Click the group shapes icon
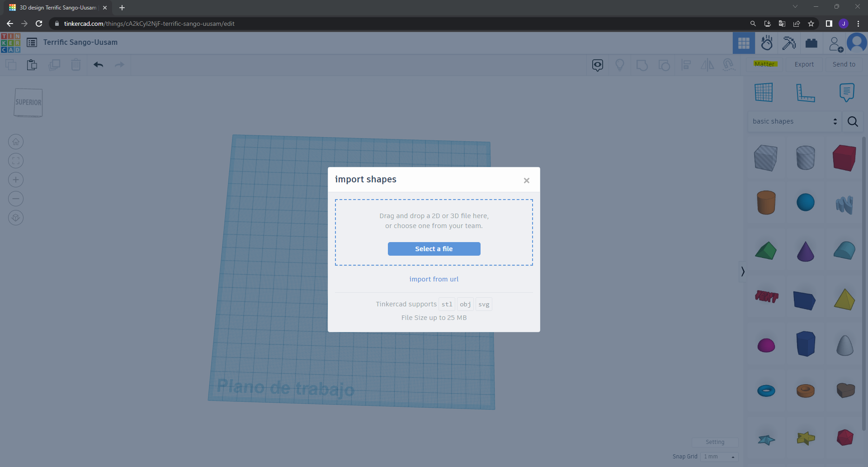Screen dimensions: 868x467 [x=642, y=65]
